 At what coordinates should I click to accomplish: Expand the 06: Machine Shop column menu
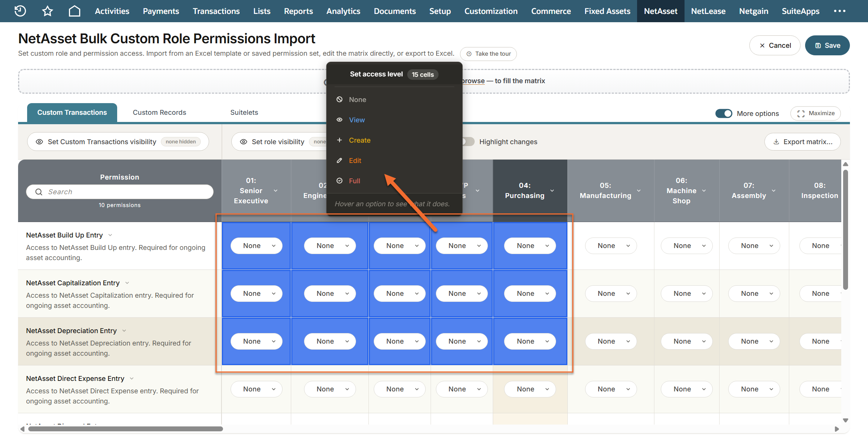[x=704, y=191]
